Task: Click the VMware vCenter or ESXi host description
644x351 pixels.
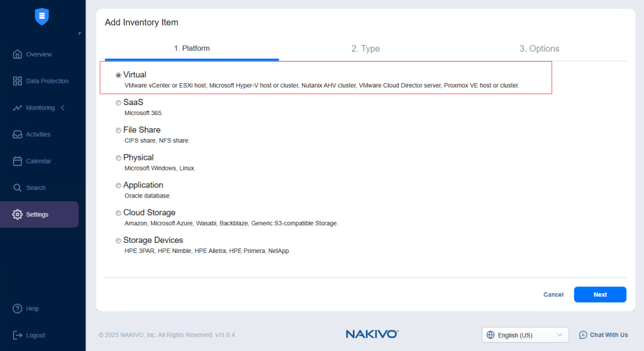Action: (321, 86)
